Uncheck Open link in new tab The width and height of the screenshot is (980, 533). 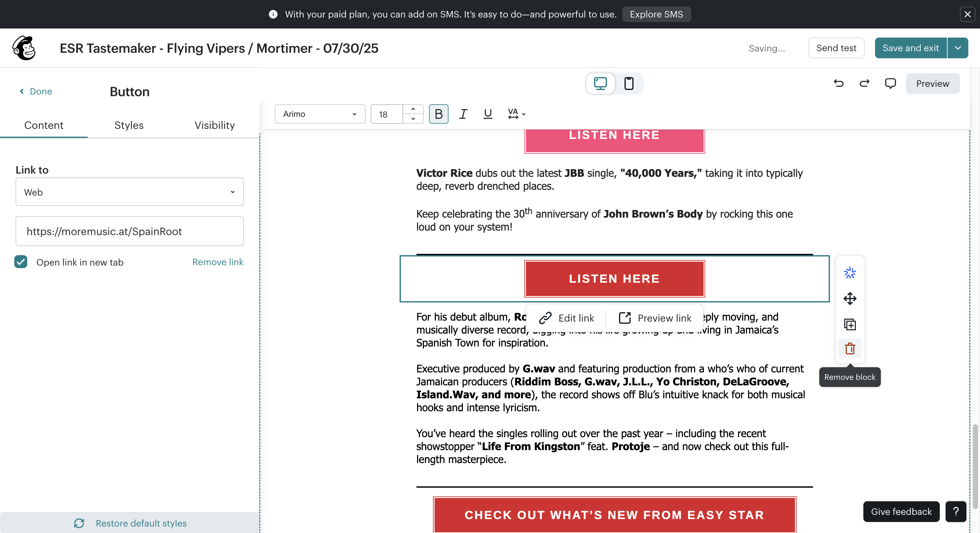click(21, 262)
